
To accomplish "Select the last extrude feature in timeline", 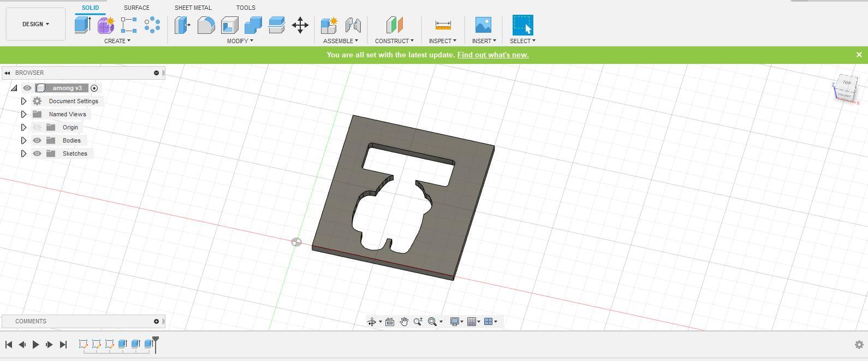I will [148, 344].
